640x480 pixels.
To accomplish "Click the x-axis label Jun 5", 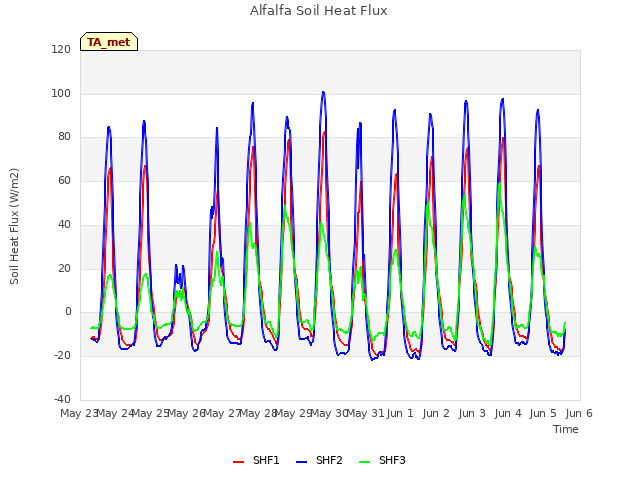I will 543,413.
